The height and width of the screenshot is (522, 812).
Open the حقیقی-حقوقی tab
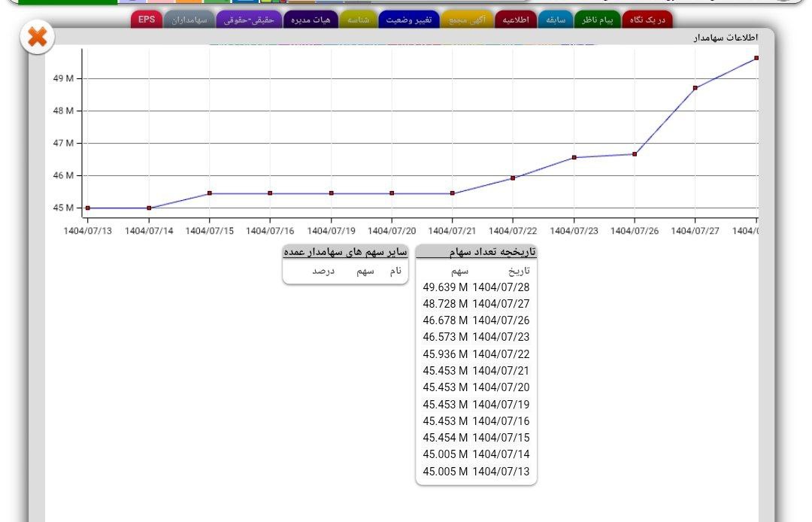coord(249,20)
